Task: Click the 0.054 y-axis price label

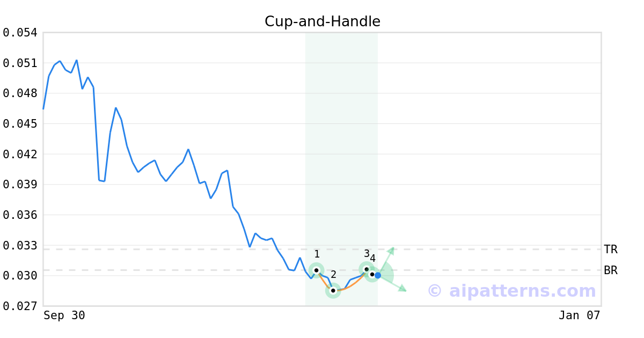Action: click(20, 33)
